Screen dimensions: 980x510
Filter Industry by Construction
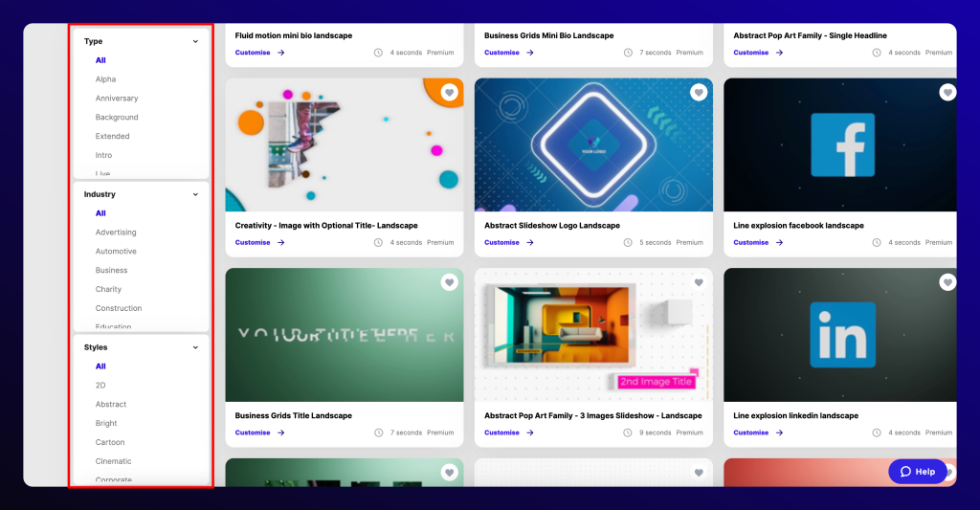click(x=119, y=308)
